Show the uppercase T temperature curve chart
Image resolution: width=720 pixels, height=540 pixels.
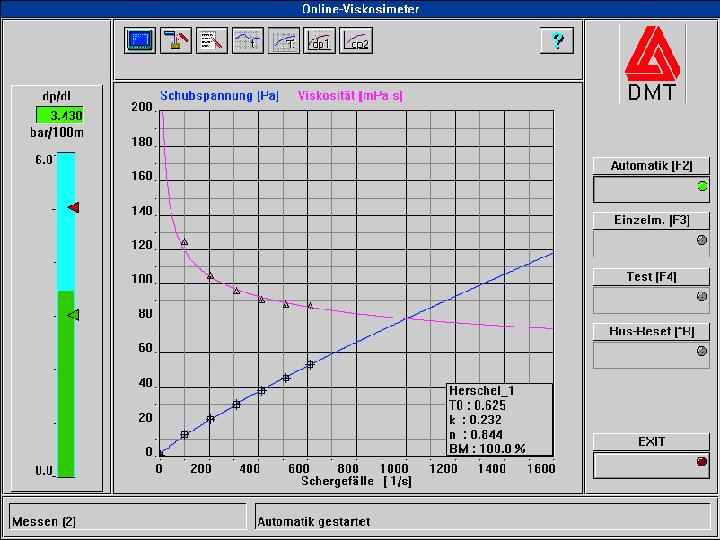[x=284, y=40]
